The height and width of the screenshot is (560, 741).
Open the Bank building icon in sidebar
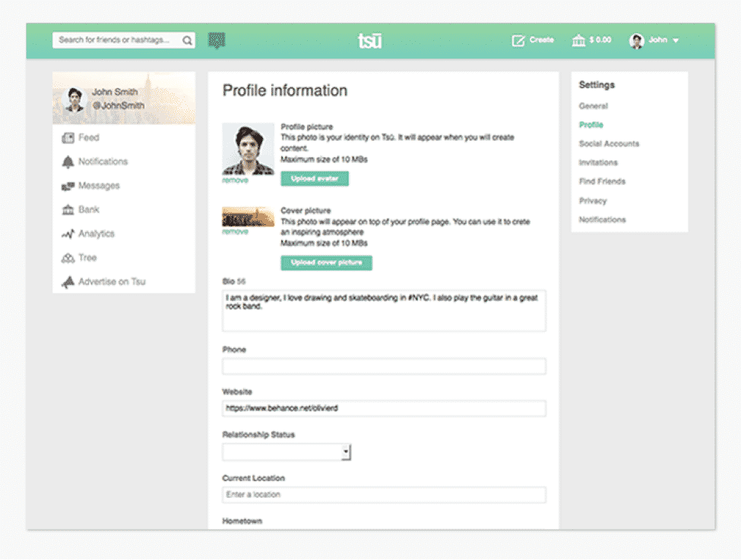pyautogui.click(x=68, y=210)
